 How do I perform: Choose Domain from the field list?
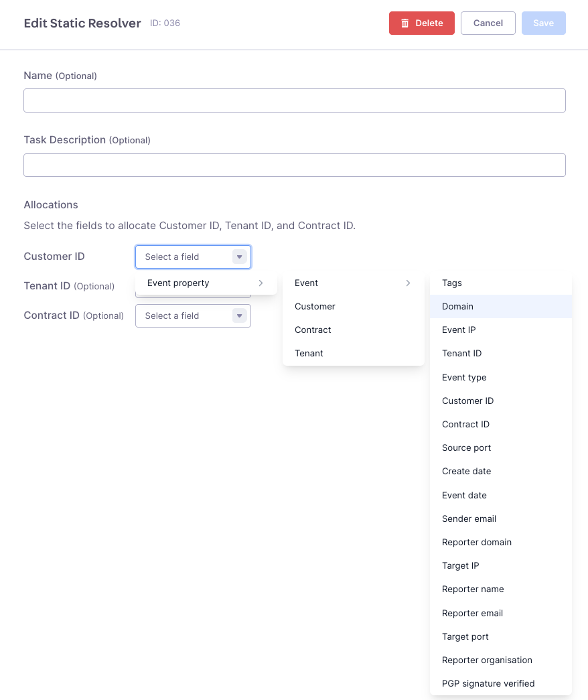click(457, 306)
